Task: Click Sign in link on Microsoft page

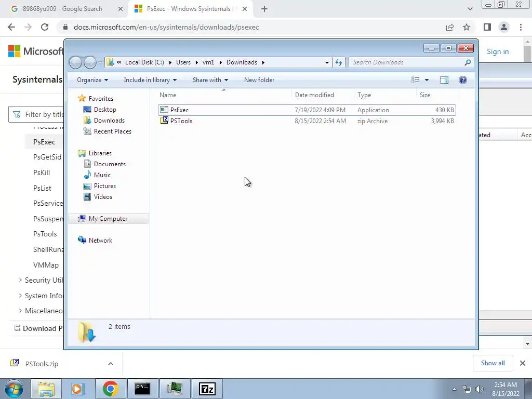Action: (x=498, y=51)
